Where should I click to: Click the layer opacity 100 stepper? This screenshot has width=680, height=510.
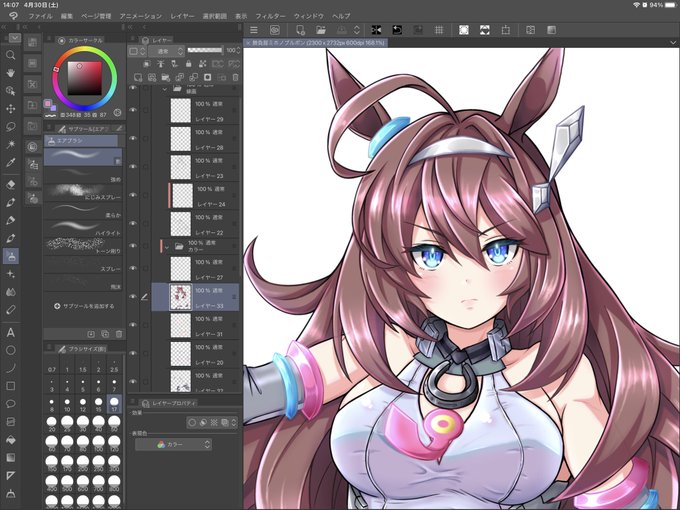click(x=239, y=51)
